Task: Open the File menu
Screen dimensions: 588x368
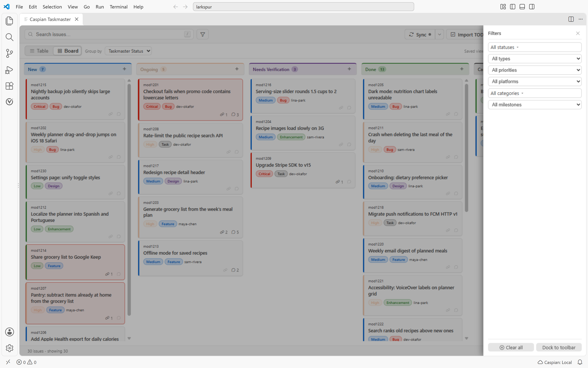Action: [x=19, y=7]
